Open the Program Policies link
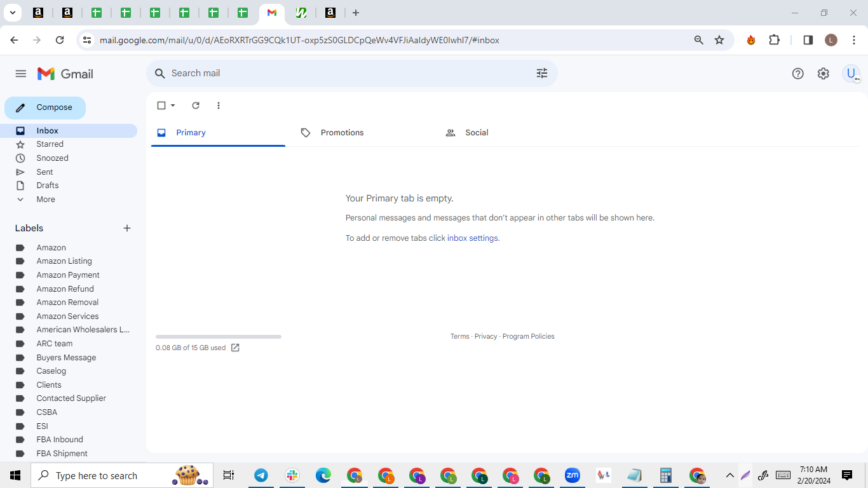The width and height of the screenshot is (868, 488). 529,337
